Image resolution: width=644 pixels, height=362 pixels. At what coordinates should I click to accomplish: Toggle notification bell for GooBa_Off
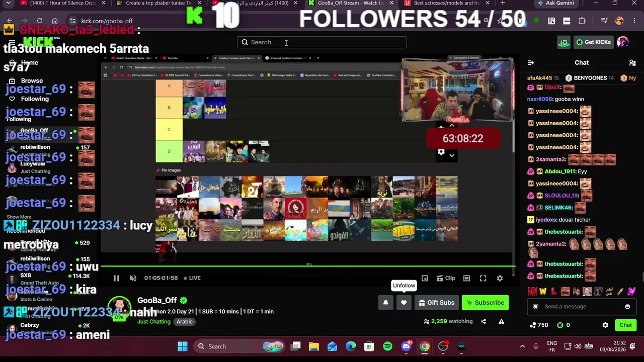386,303
